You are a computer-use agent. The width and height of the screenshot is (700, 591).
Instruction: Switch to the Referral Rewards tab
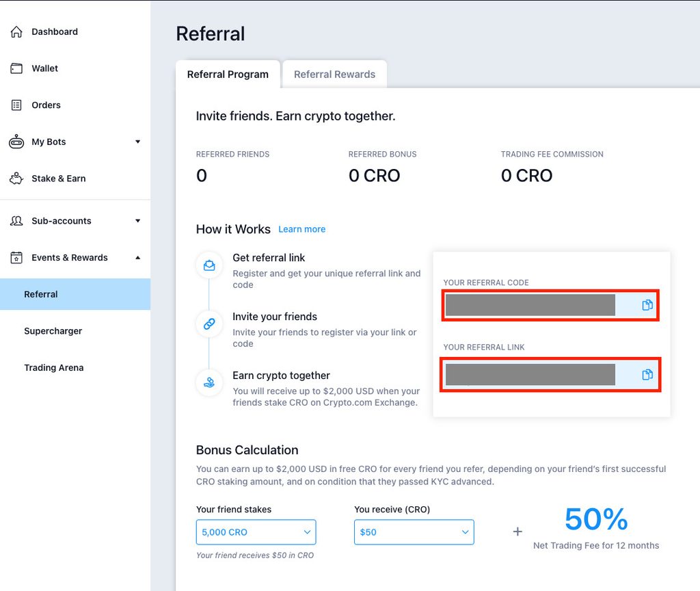335,74
